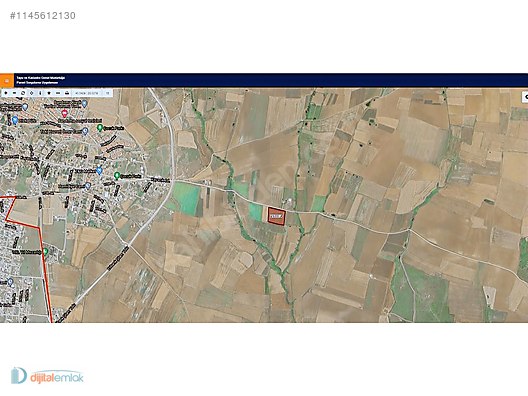Choose the polygon area tool
The height and width of the screenshot is (396, 528).
coord(49,93)
